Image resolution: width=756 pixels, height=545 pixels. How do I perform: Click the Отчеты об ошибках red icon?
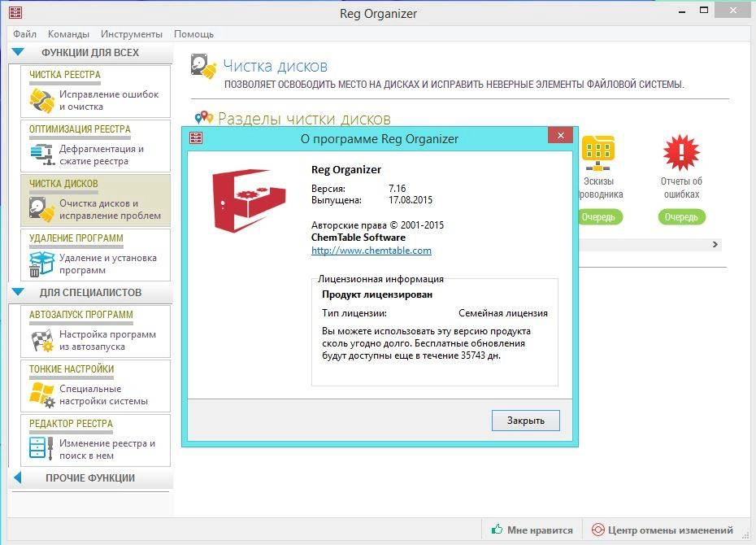point(681,152)
